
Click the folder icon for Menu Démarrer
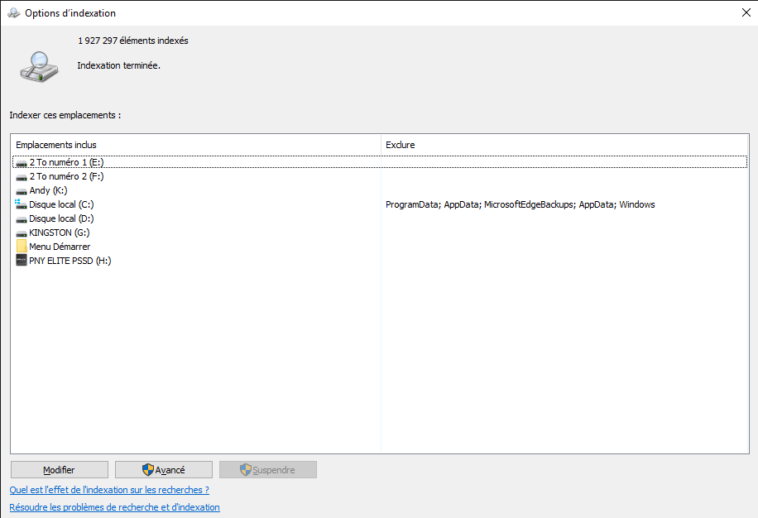coord(21,246)
